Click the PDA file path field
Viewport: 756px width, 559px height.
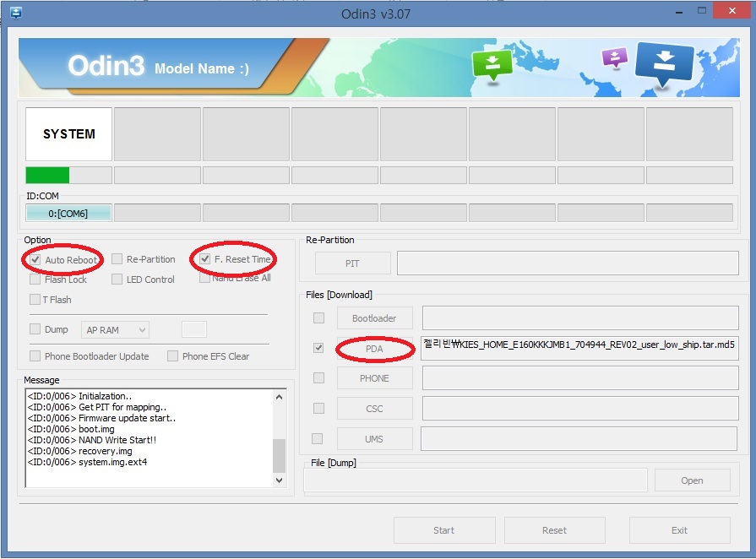(x=579, y=348)
